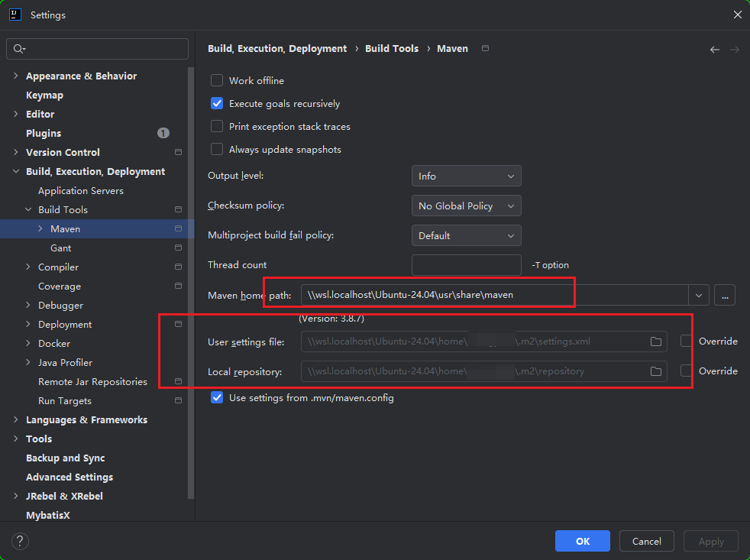This screenshot has width=750, height=560.
Task: Expand Languages & Frameworks section
Action: click(x=16, y=419)
